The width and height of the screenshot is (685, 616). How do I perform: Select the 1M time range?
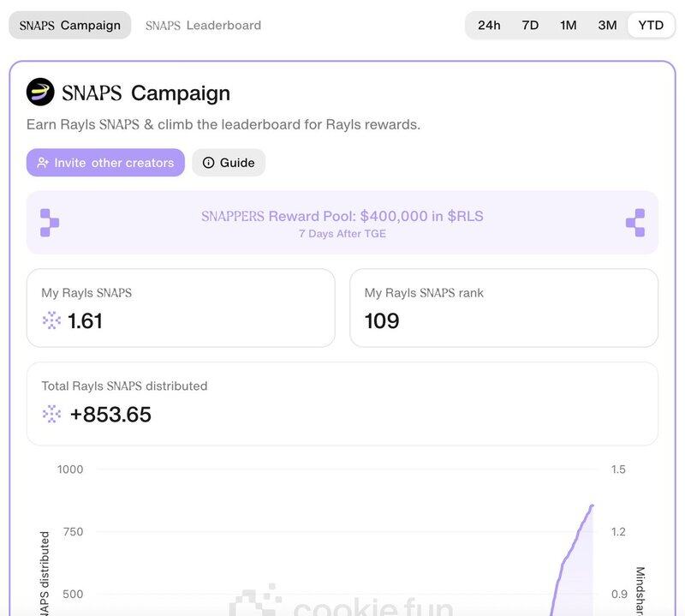(568, 26)
